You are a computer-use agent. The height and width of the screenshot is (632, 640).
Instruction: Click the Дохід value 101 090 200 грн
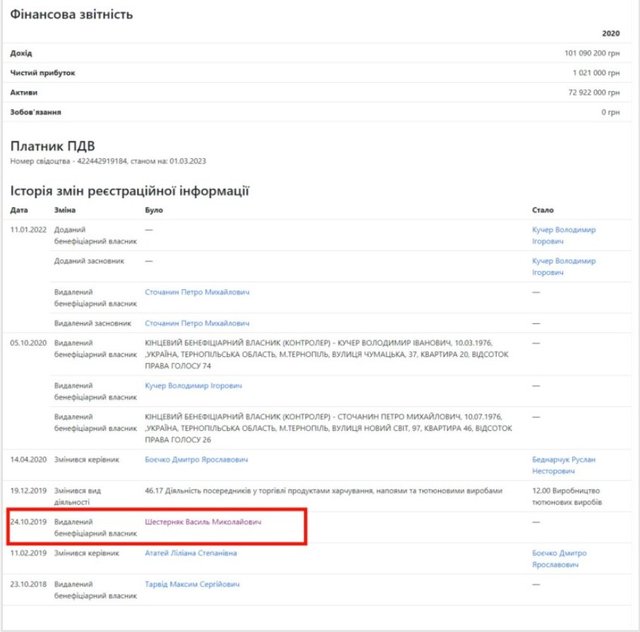pos(592,52)
